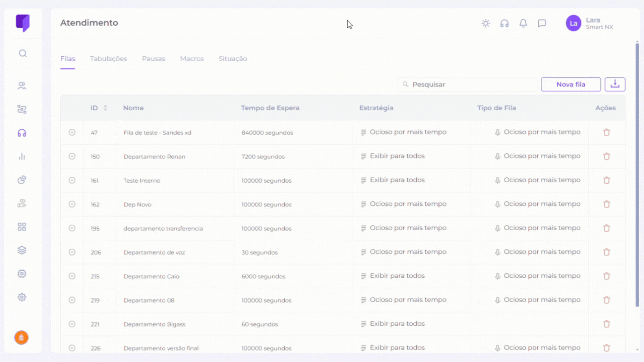Switch to the Filas tab
Screen dimensions: 644x362
click(68, 59)
